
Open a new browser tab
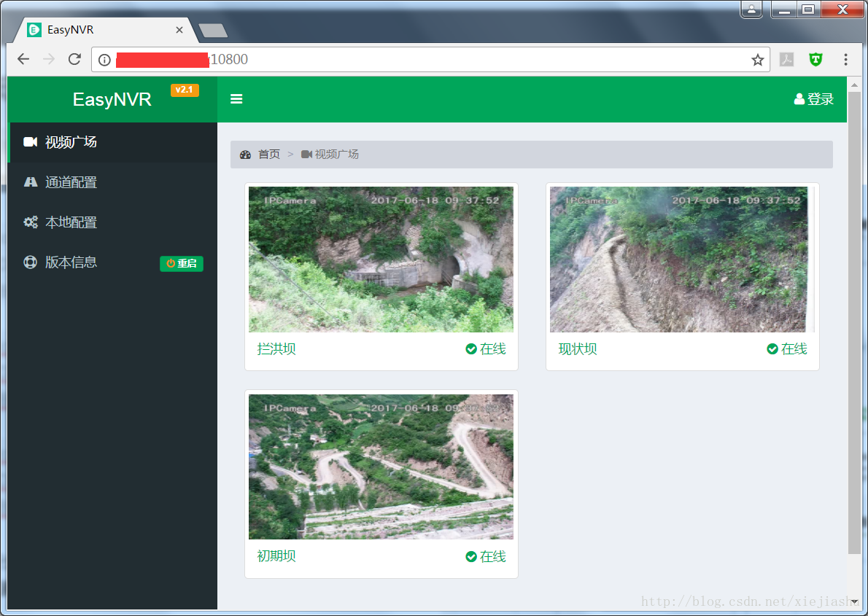point(213,31)
